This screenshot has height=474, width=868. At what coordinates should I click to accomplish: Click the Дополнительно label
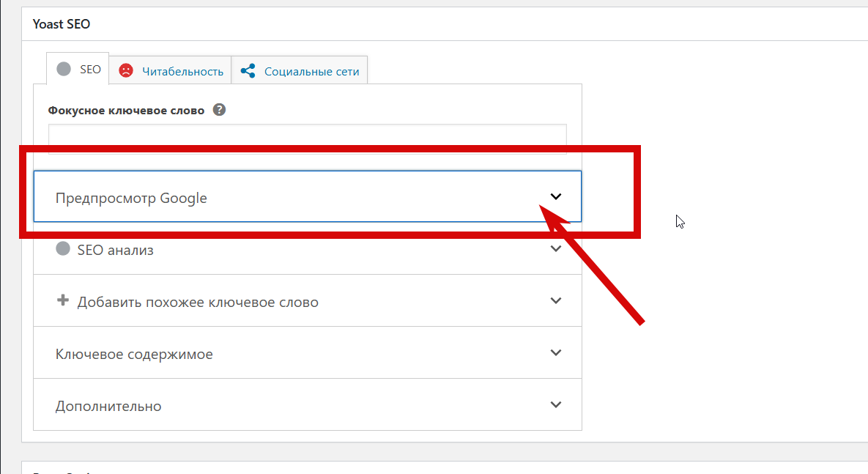108,407
